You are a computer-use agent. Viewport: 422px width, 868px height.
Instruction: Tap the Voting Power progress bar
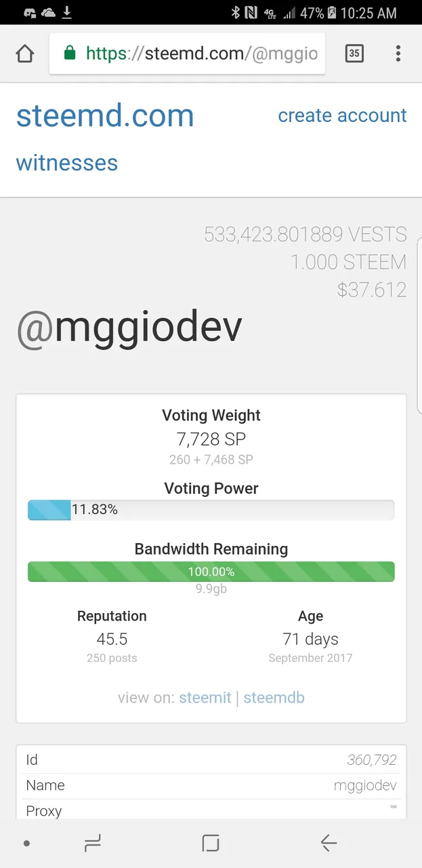point(211,510)
